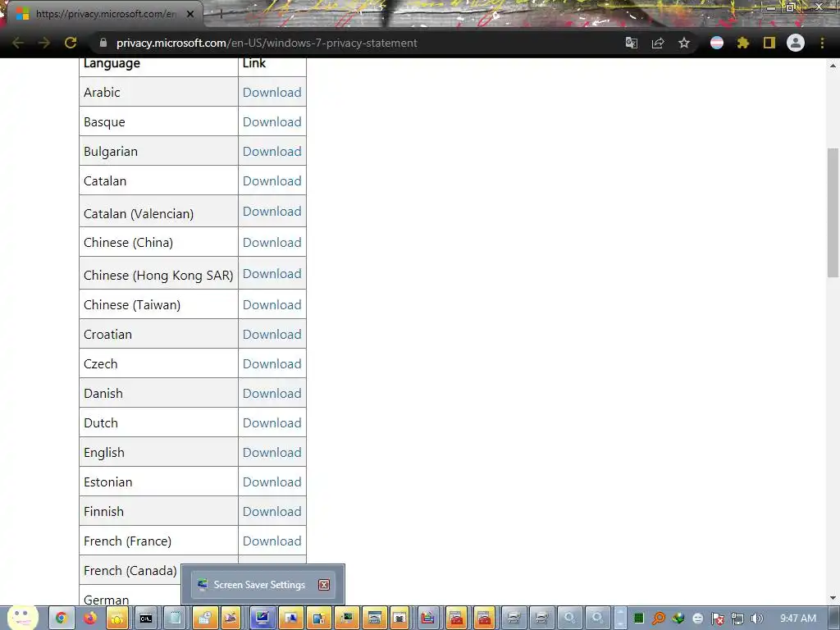Image resolution: width=840 pixels, height=630 pixels.
Task: Go back to the previous page
Action: tap(18, 43)
